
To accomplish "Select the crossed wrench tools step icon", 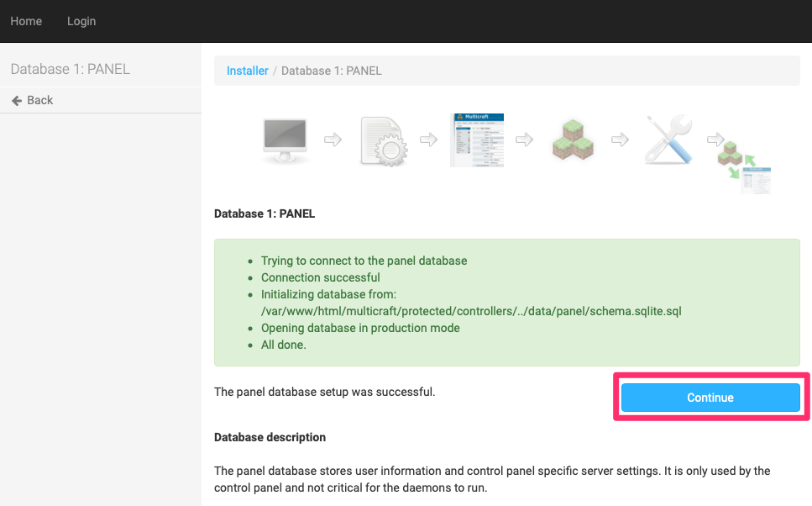I will coord(668,139).
